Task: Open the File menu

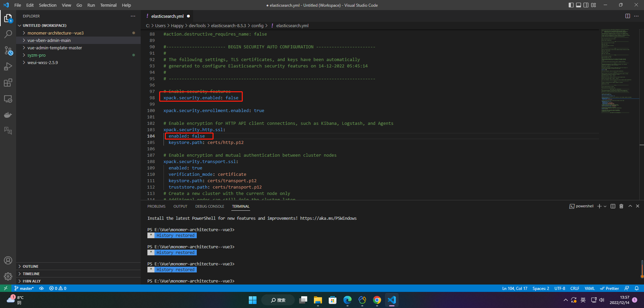Action: (18, 5)
